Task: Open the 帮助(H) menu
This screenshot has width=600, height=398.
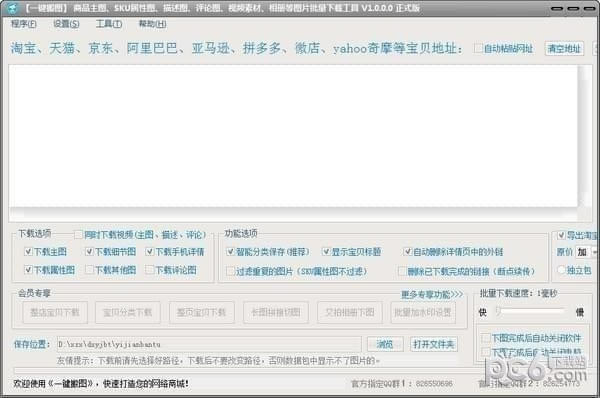Action: (152, 24)
